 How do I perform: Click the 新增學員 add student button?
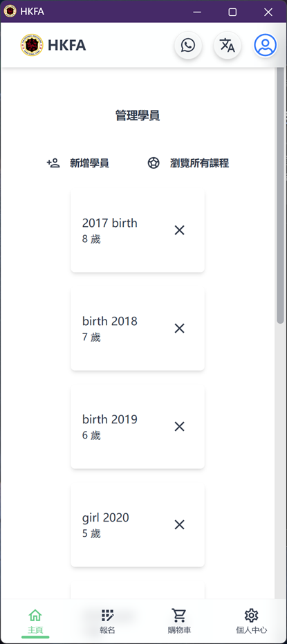[x=77, y=163]
